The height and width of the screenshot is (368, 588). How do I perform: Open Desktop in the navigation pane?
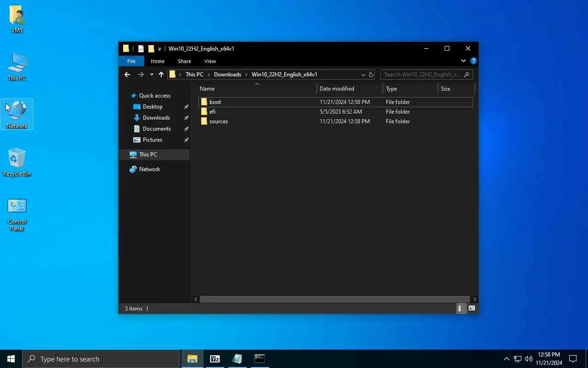[x=153, y=107]
